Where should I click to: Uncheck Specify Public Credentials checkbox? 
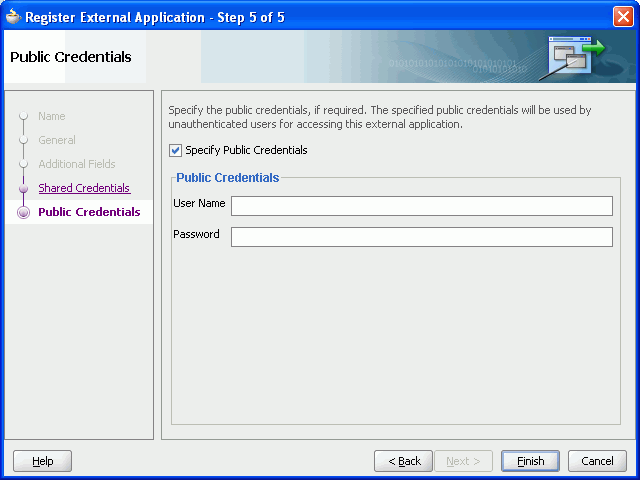pos(176,151)
